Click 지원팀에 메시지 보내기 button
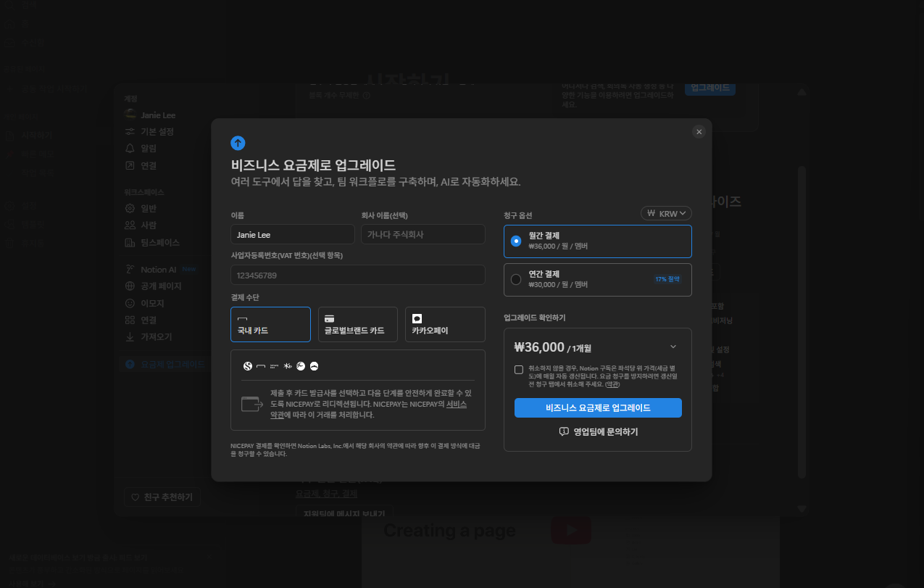 pos(345,513)
